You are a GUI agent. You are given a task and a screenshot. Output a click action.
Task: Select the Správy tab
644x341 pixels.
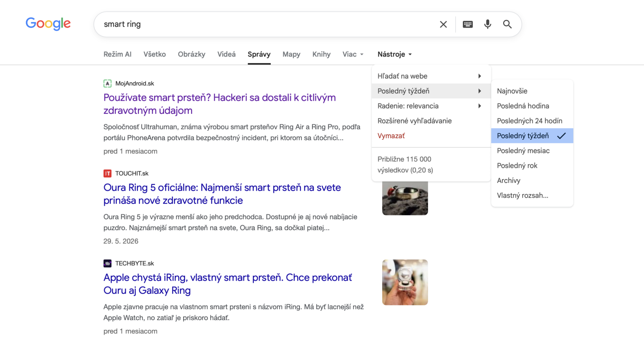(x=259, y=54)
